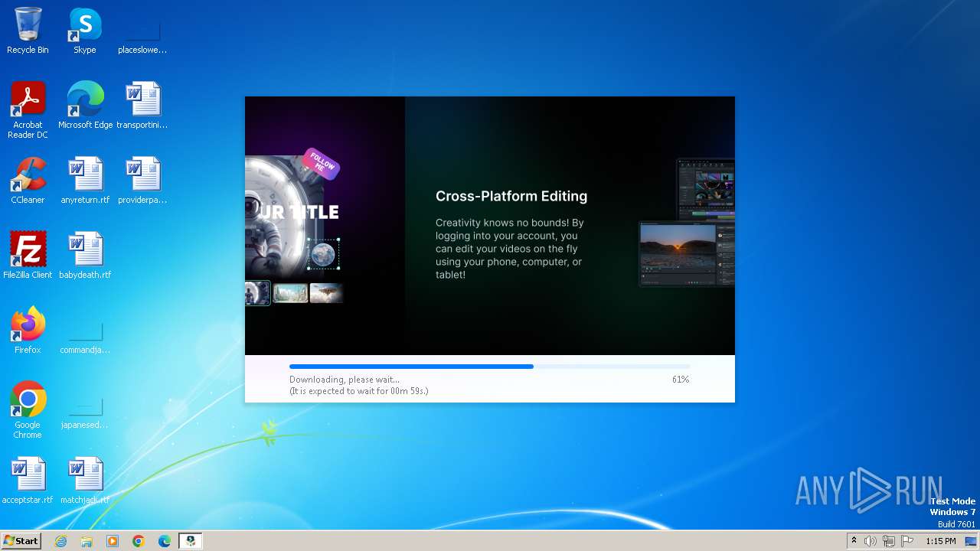
Task: Click the Cross-Platform Editing heading
Action: (511, 196)
